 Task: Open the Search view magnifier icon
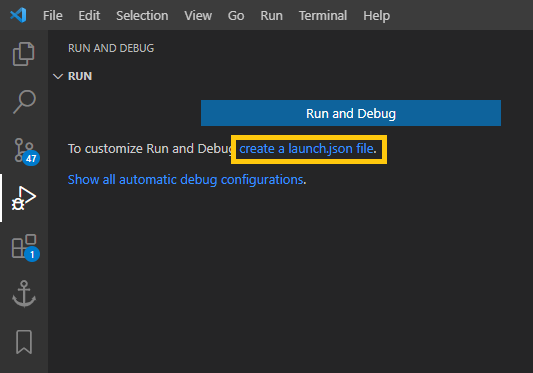24,102
